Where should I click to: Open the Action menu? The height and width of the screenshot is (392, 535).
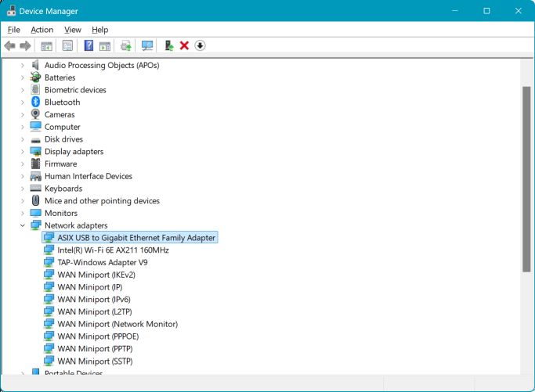(42, 30)
